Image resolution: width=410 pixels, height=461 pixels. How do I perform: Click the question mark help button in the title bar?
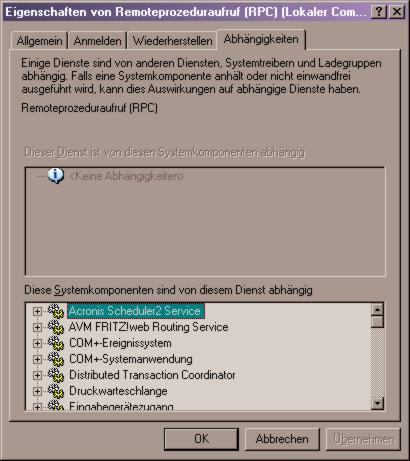379,12
